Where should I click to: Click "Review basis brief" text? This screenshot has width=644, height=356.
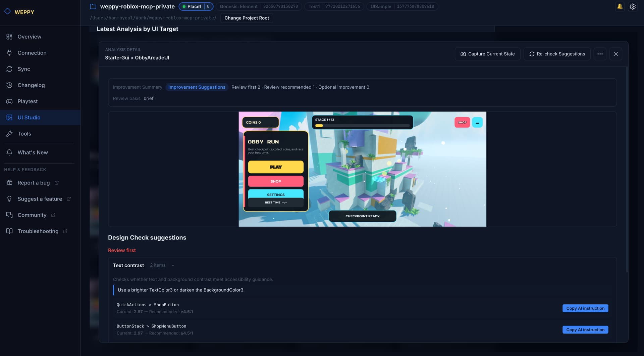(133, 98)
